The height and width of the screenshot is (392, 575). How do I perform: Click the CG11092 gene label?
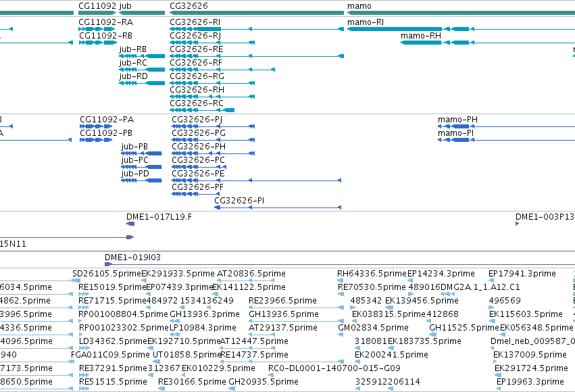98,6
